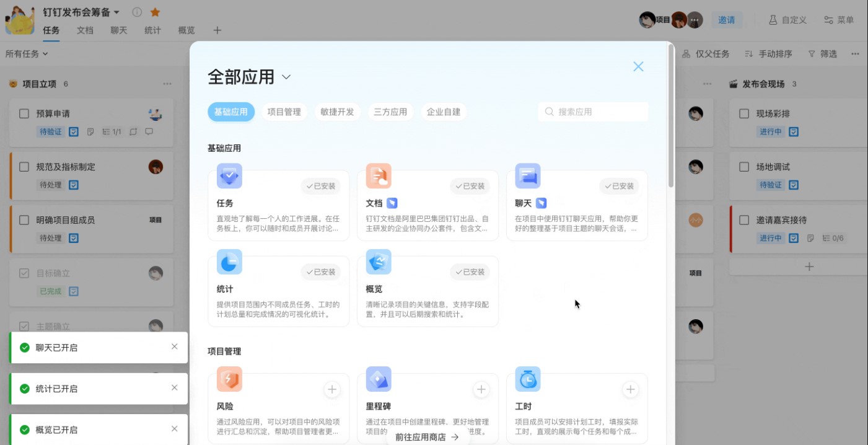This screenshot has height=445, width=868.
Task: Select the 项目管理 category tab
Action: tap(284, 112)
